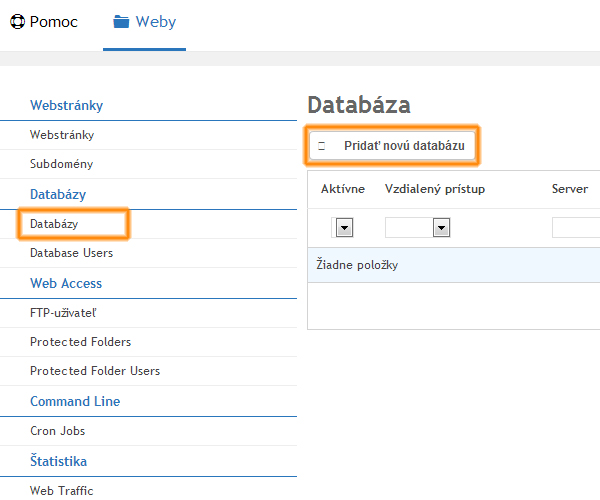Click the blue Weby folder icon
This screenshot has width=600, height=500.
(121, 22)
